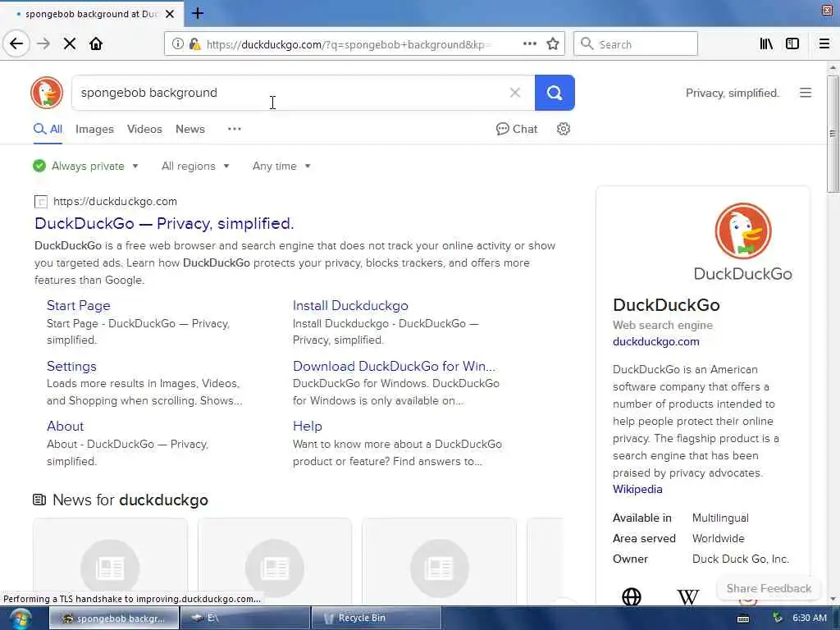
Task: Open the All regions dropdown
Action: pos(195,166)
